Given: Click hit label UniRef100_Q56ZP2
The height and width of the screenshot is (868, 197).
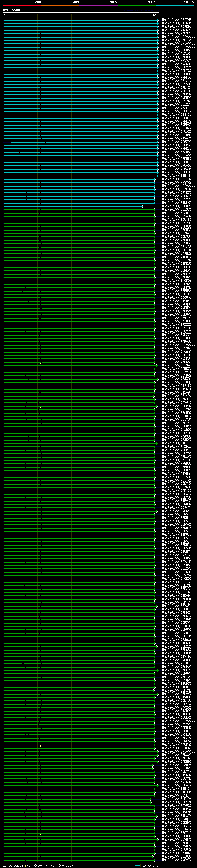Looking at the screenshot, I should tap(176, 142).
